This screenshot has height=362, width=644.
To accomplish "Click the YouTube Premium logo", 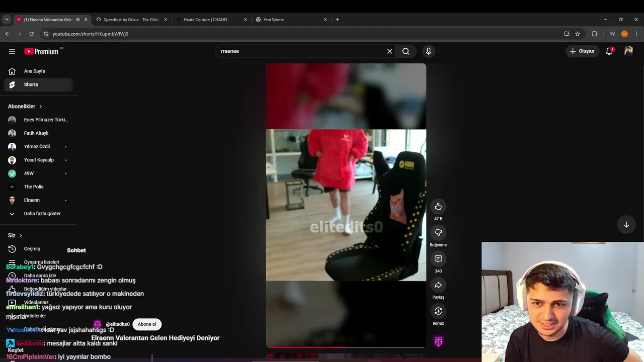I will pos(42,51).
